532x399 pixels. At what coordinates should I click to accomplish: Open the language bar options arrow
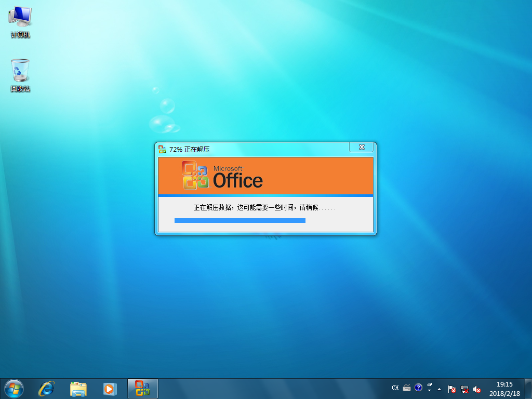(430, 391)
